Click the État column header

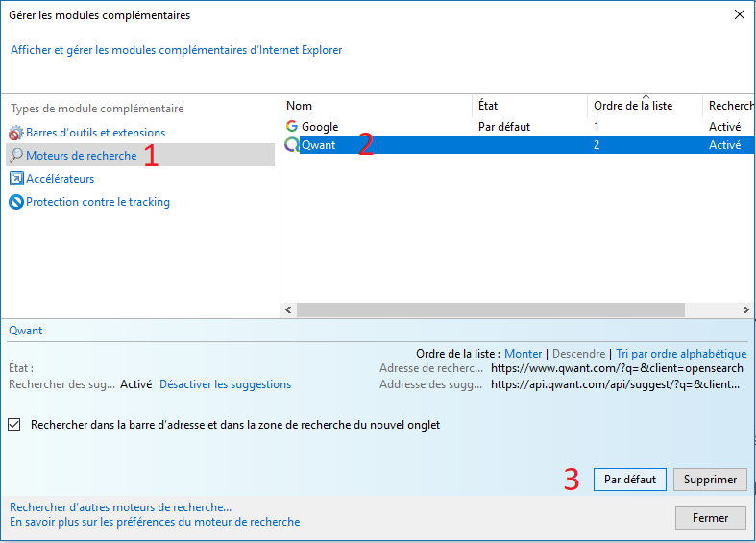point(528,106)
